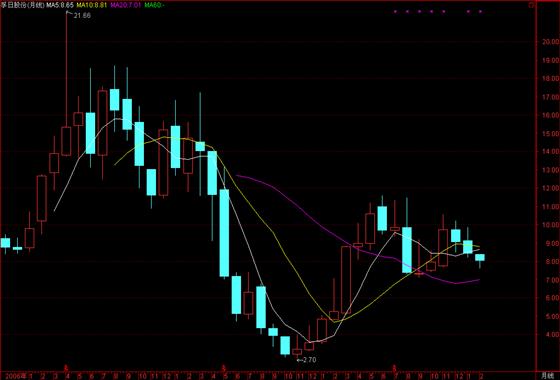The image size is (560, 380).
Task: Click the first pink dot marker at top
Action: [x=395, y=11]
